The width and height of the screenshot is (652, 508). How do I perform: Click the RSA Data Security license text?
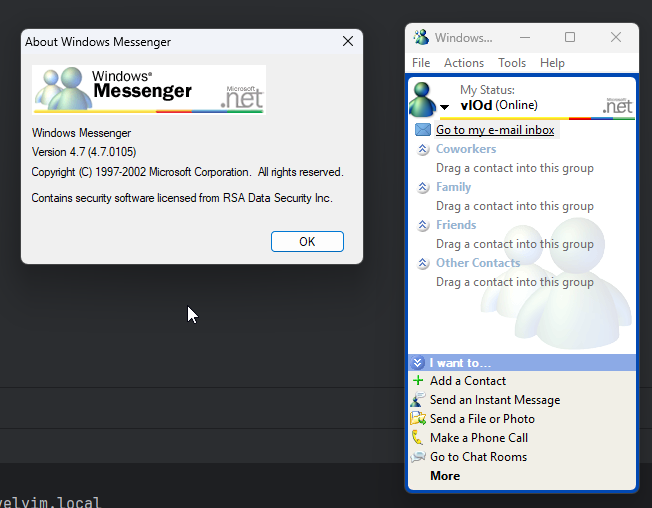coord(182,198)
